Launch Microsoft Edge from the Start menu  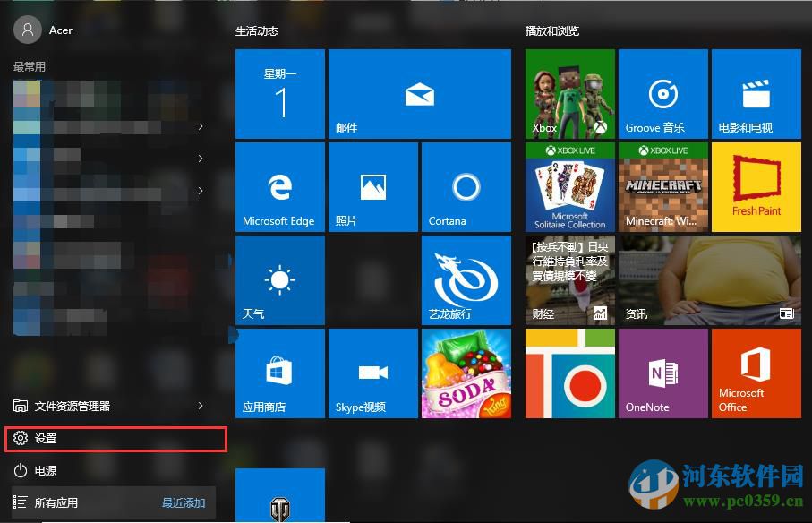[279, 186]
